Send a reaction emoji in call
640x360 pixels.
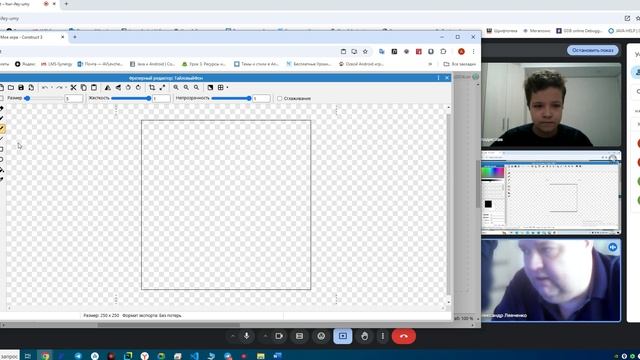pyautogui.click(x=321, y=336)
